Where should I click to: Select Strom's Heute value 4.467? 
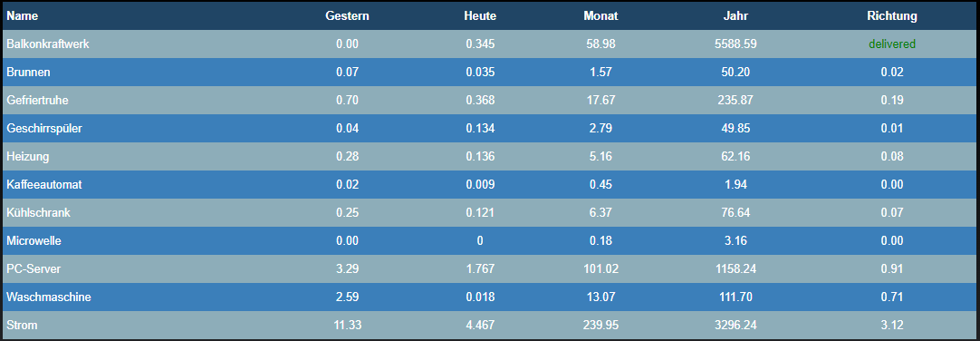point(480,326)
